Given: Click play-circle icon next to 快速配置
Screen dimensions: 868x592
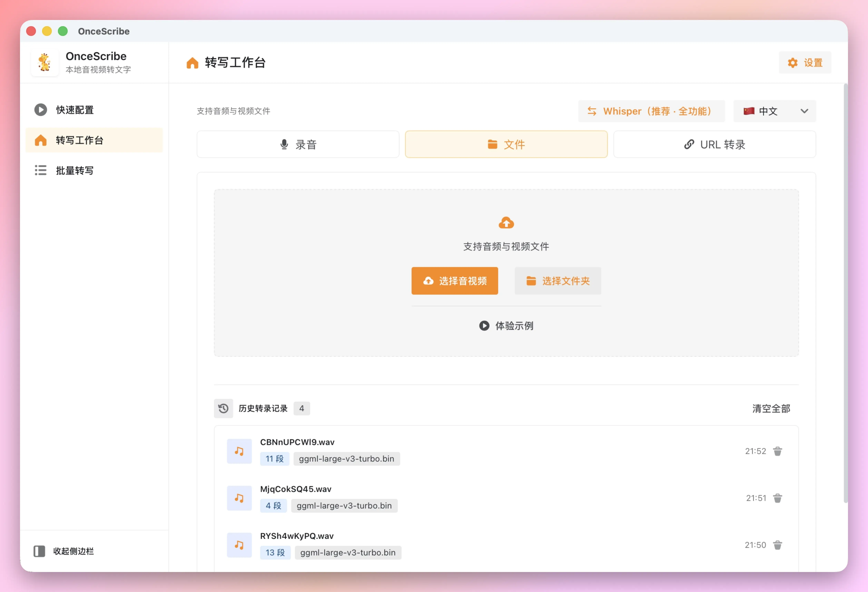Looking at the screenshot, I should [x=40, y=110].
